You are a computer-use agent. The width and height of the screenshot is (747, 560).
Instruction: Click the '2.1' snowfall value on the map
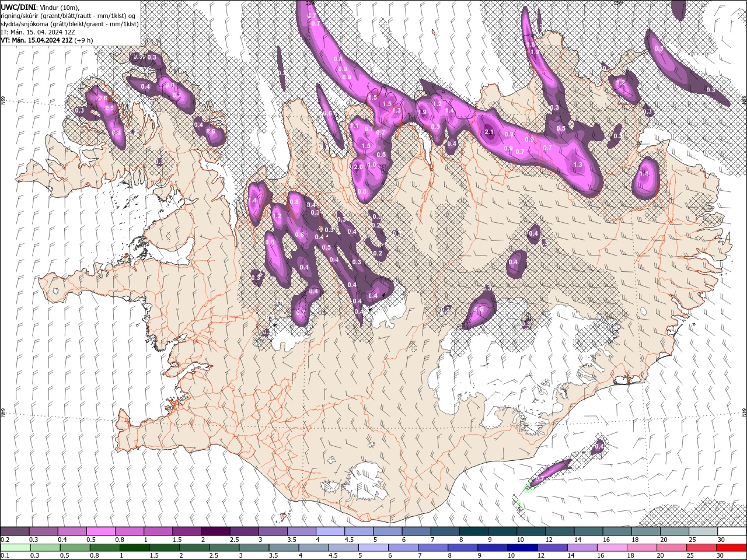(490, 132)
